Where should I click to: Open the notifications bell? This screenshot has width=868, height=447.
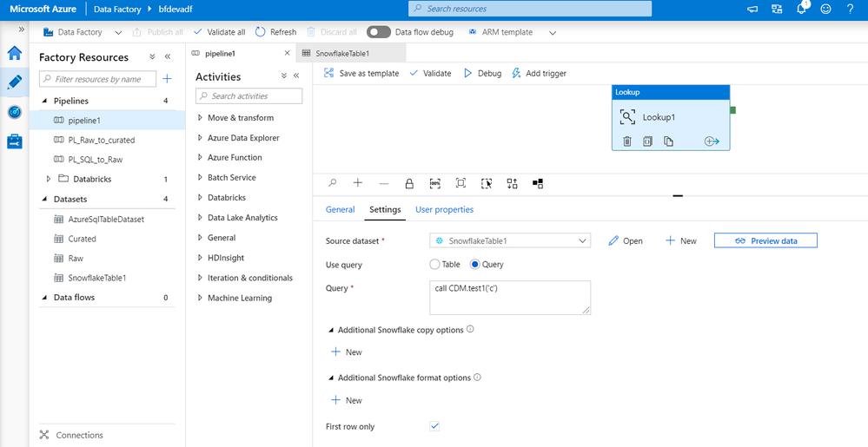click(801, 9)
